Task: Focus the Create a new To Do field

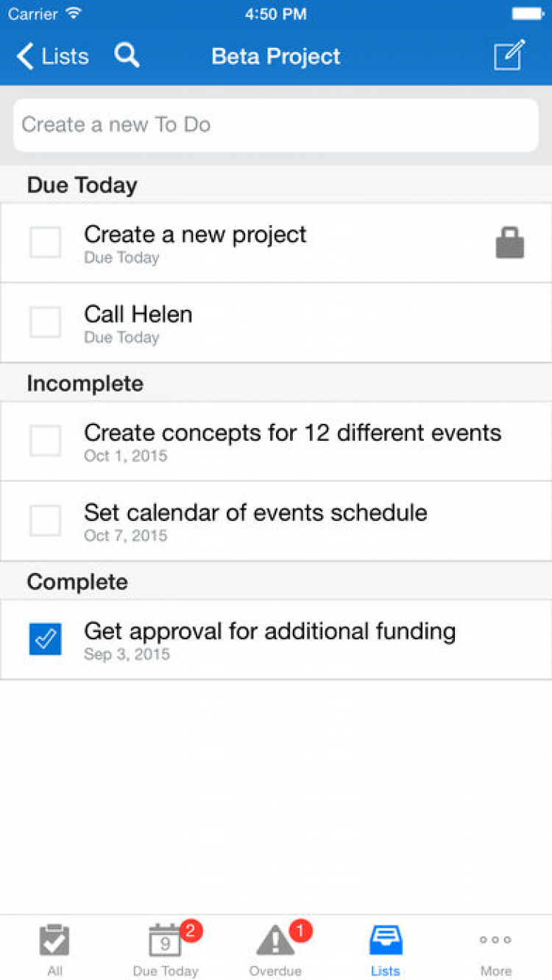Action: coord(276,125)
